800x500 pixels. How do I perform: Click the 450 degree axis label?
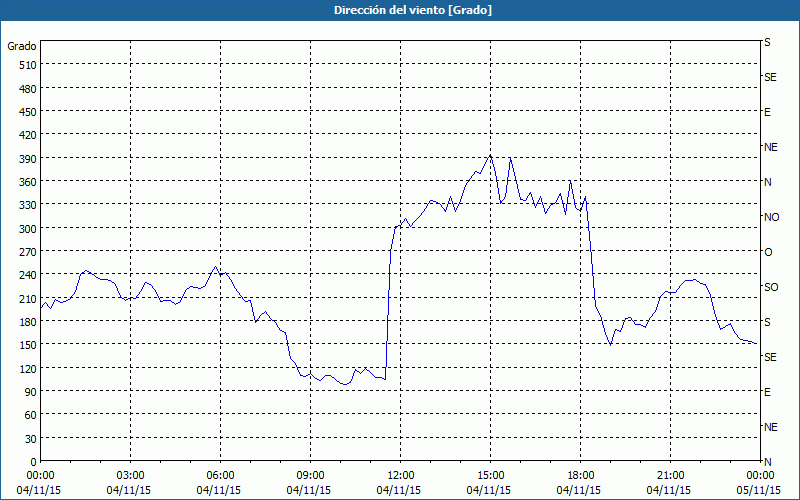28,112
